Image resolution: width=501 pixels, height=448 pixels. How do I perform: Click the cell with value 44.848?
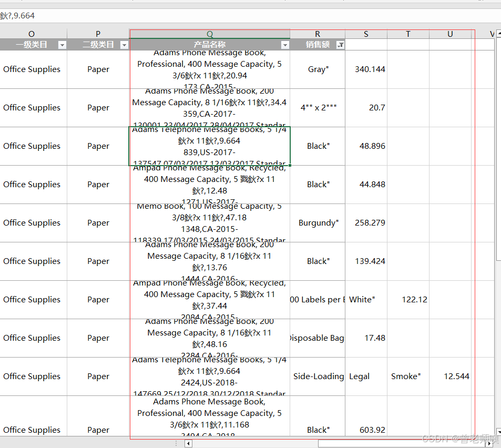click(366, 185)
